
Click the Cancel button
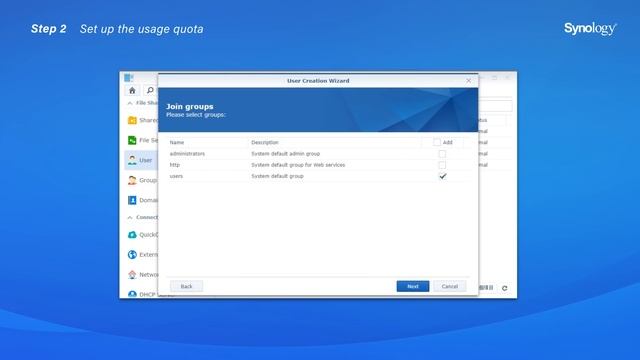tap(449, 286)
